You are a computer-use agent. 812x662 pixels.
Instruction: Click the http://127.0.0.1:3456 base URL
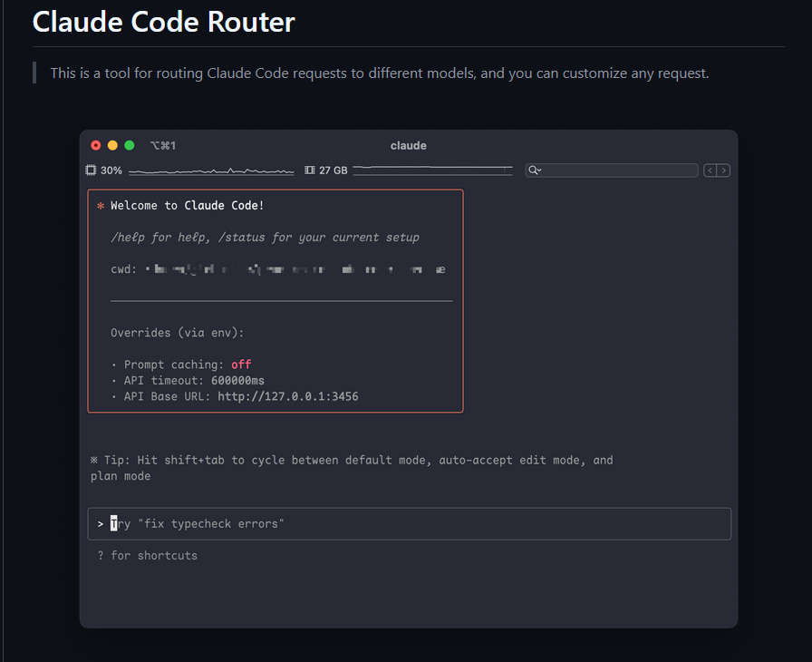(x=288, y=397)
